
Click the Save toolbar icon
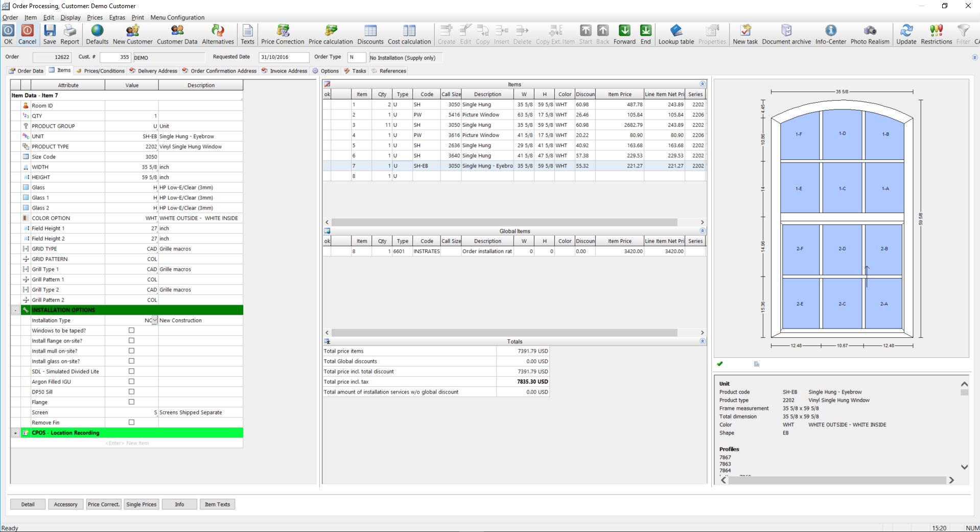coord(50,34)
